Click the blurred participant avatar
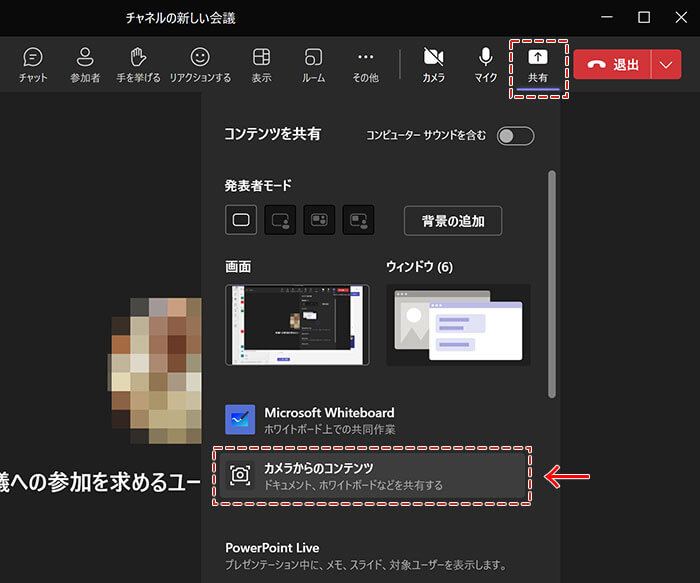 point(154,371)
